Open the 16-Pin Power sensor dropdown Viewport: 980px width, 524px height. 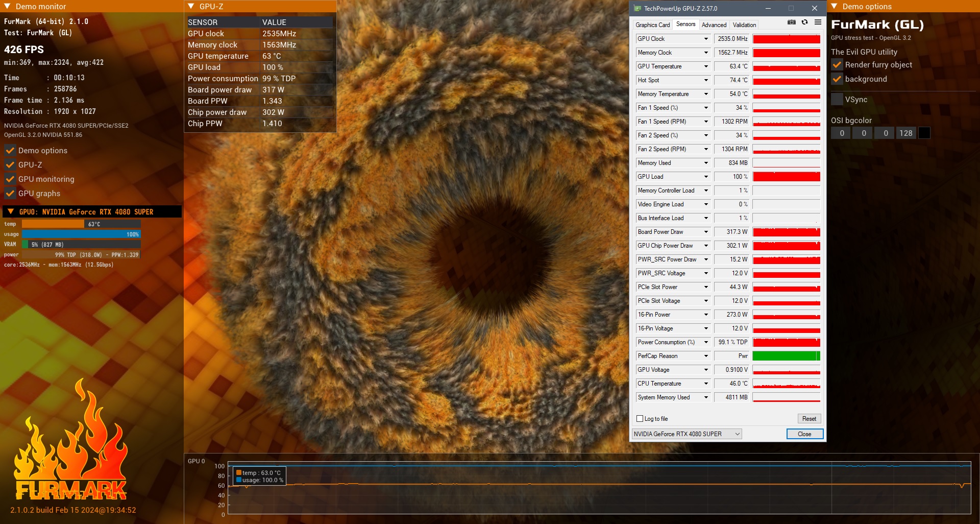tap(706, 315)
